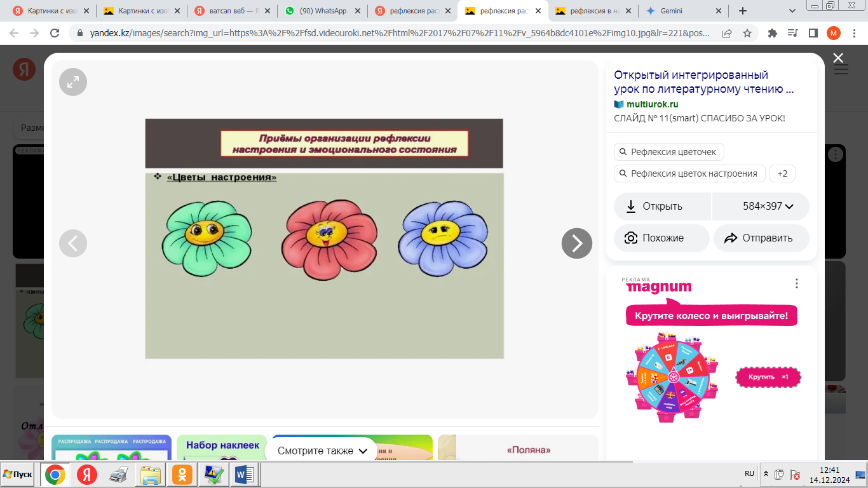868x488 pixels.
Task: Switch to the WhatsApp tab
Action: 322,11
